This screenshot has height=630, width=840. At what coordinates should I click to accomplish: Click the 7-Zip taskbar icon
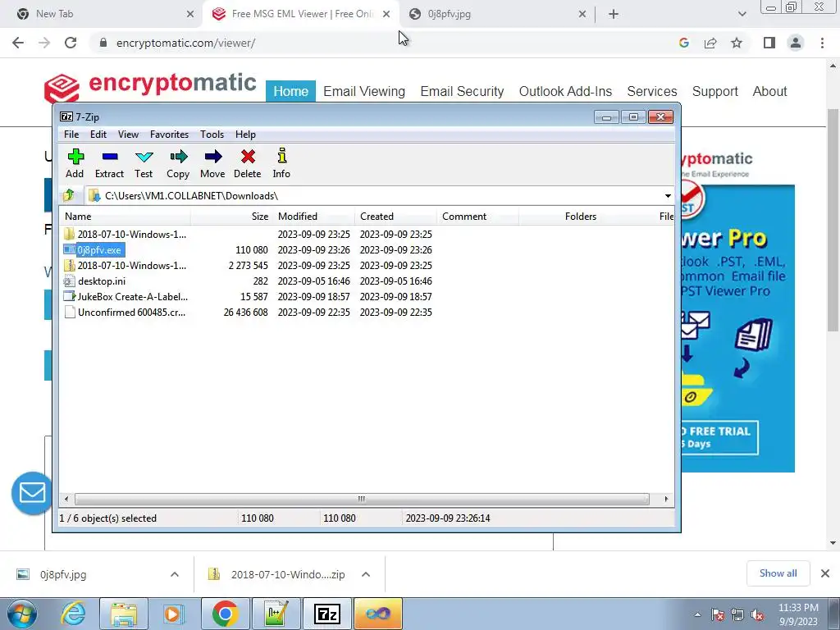tap(327, 614)
